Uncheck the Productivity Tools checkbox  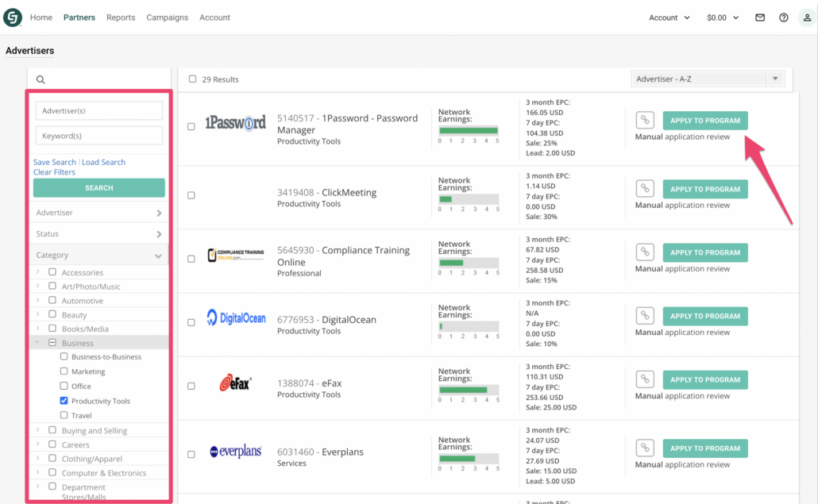click(64, 401)
